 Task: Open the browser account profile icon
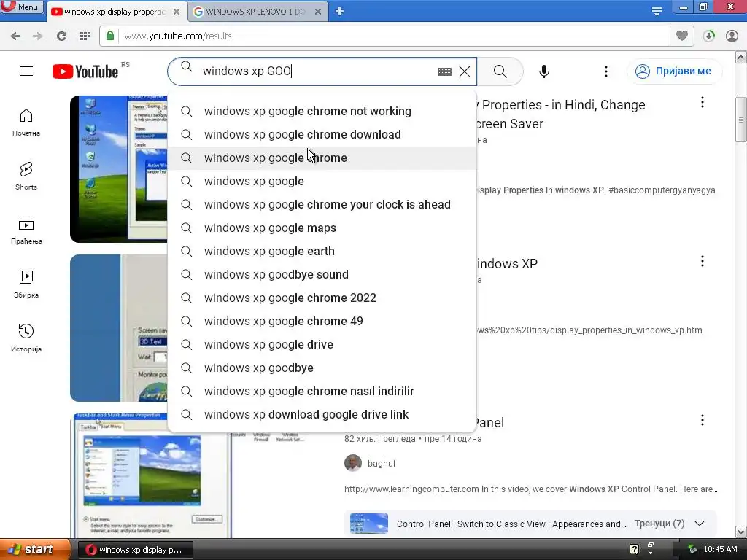[732, 36]
